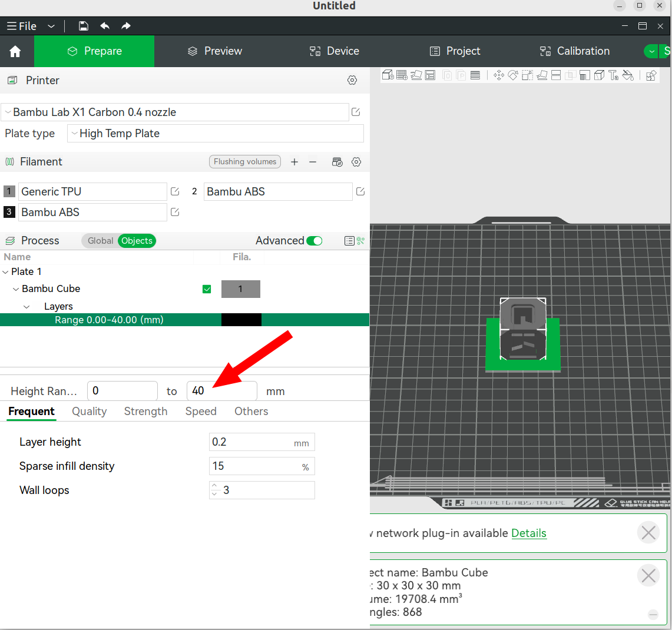Collapse the Plate 1 tree node
The image size is (672, 630).
(5, 272)
